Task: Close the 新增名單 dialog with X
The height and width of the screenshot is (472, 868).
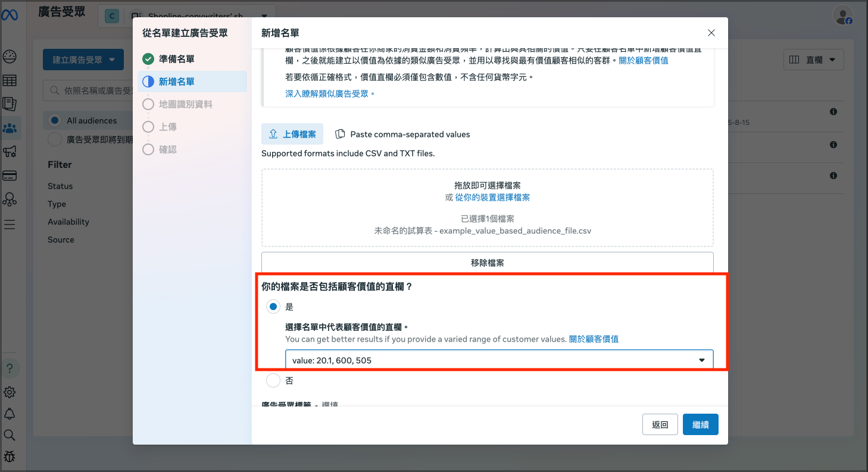Action: (711, 33)
